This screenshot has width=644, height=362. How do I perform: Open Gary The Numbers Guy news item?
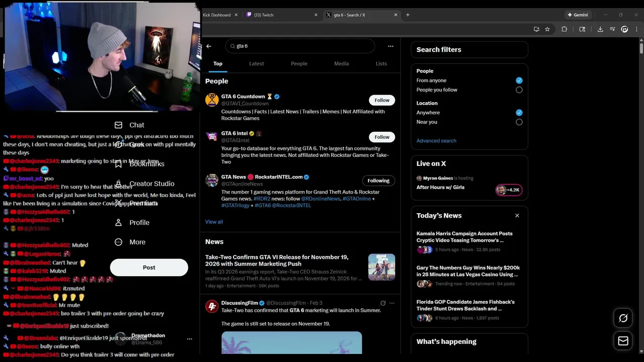coord(469,276)
